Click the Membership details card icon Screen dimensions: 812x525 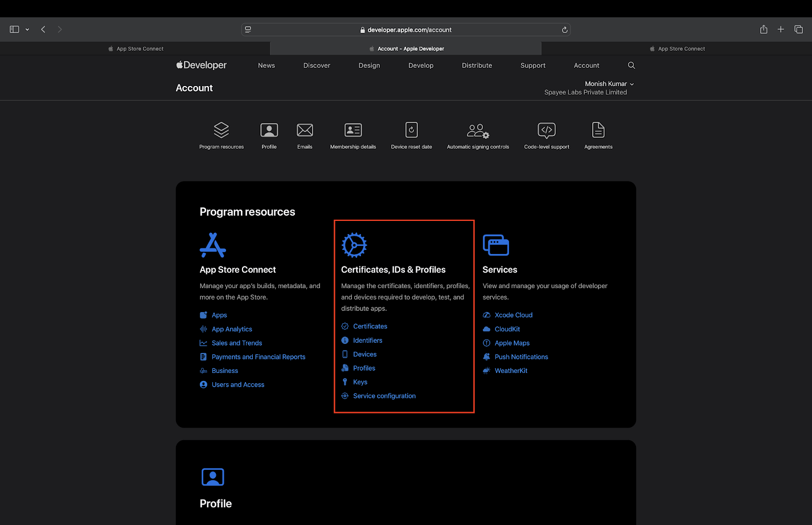coord(353,130)
